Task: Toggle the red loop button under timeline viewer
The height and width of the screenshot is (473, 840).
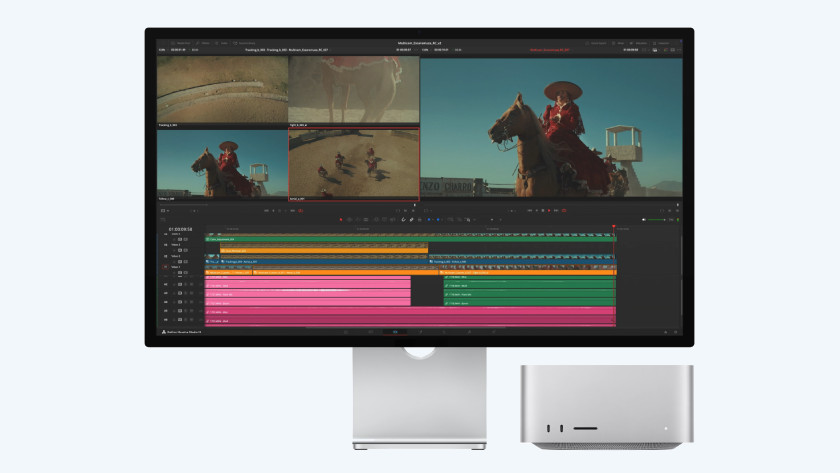Action: tap(564, 211)
